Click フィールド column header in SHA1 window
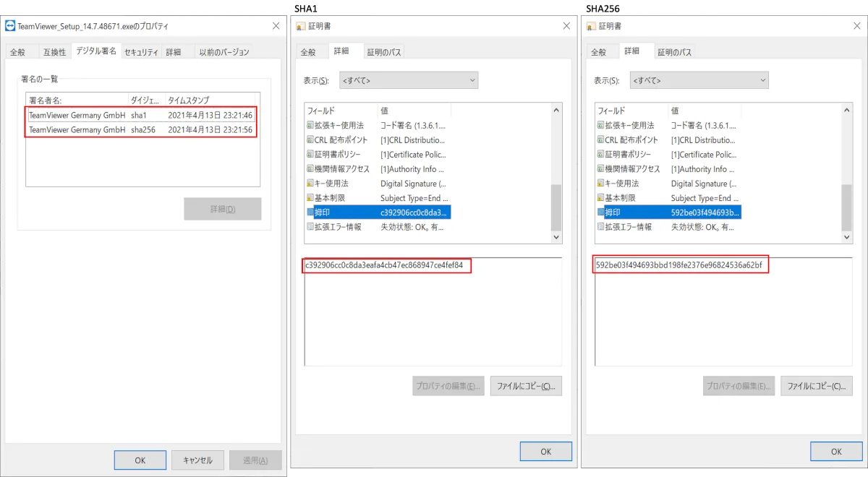Image resolution: width=868 pixels, height=477 pixels. click(341, 111)
